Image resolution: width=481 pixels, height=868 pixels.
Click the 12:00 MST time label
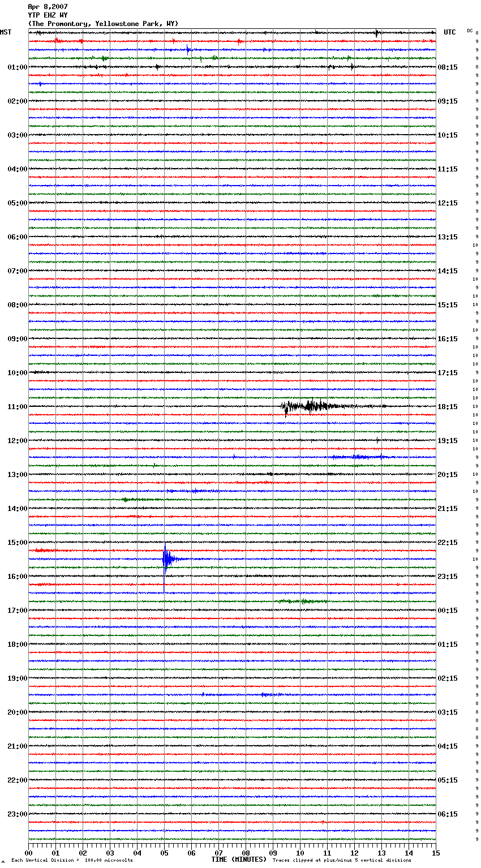pos(17,441)
